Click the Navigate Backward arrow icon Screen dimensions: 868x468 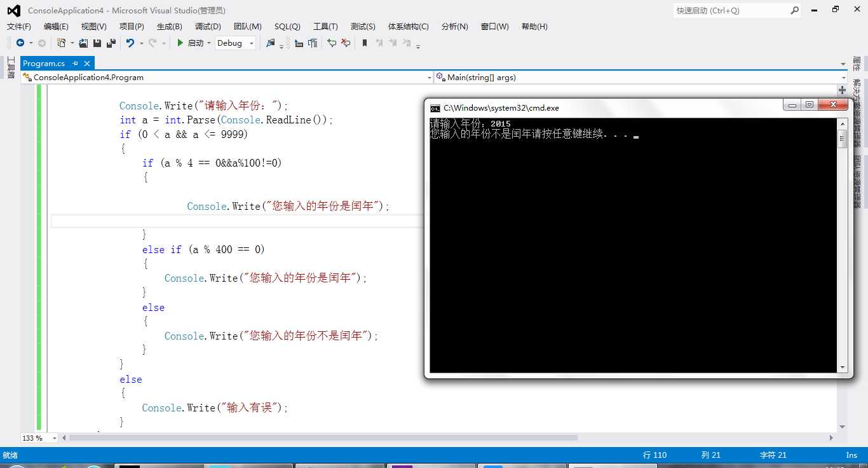(x=20, y=43)
